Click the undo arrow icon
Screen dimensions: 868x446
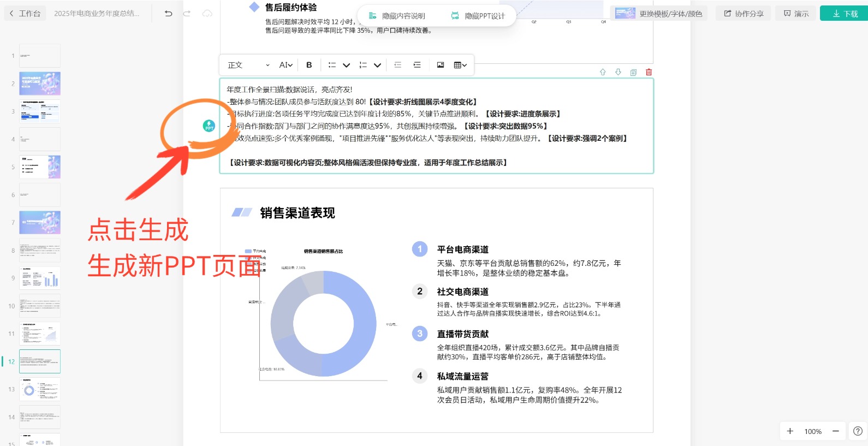pos(169,14)
